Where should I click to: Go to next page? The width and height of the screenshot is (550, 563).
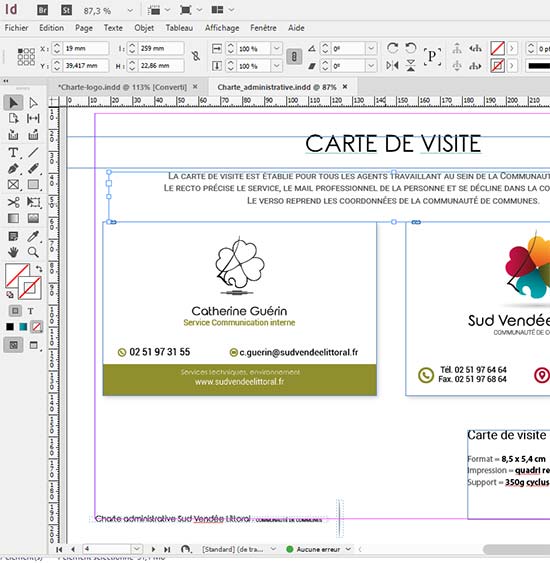click(153, 549)
